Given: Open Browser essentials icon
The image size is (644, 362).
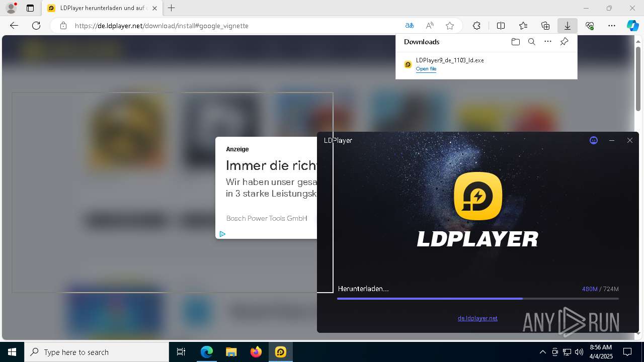Looking at the screenshot, I should coord(590,26).
